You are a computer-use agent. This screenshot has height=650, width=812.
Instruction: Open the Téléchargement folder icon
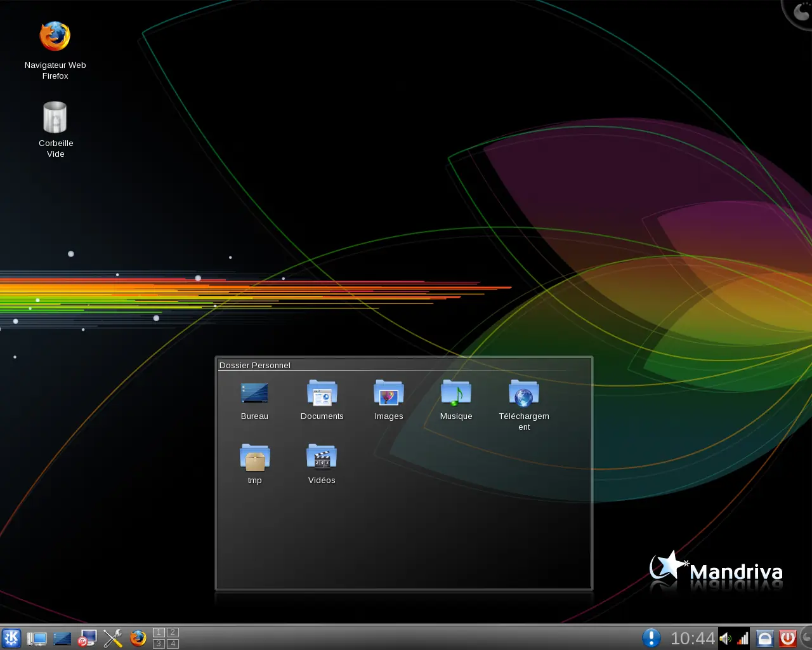click(523, 393)
